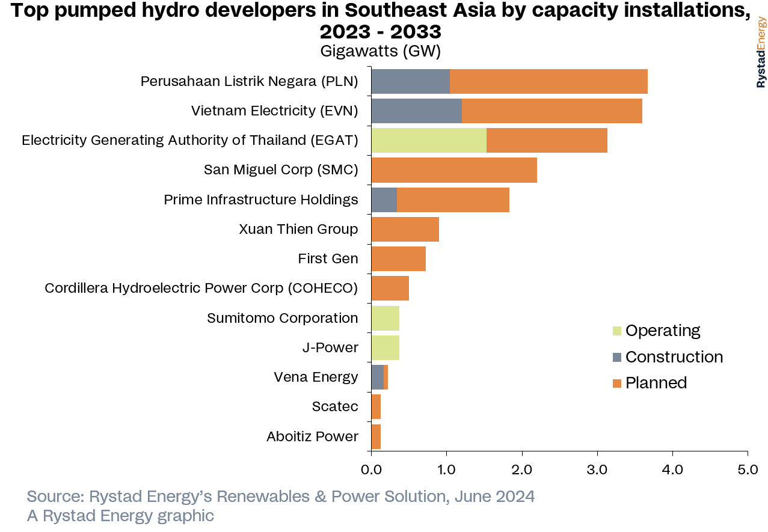Viewport: 768px width, 532px height.
Task: Click the 2.0 x-axis tick label
Action: (521, 469)
